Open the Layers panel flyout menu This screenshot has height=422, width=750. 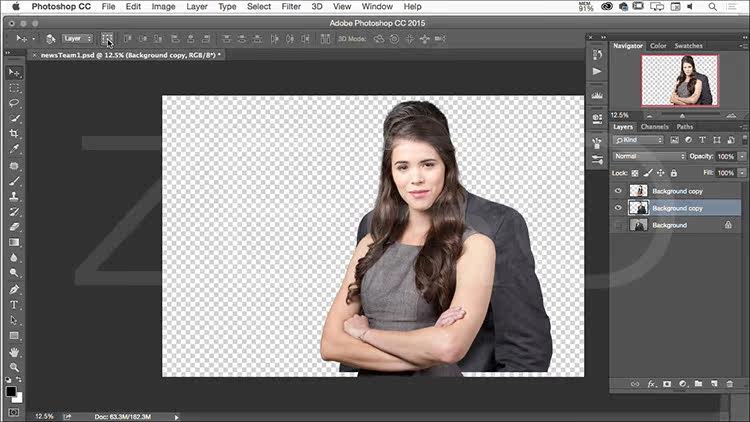pos(743,127)
